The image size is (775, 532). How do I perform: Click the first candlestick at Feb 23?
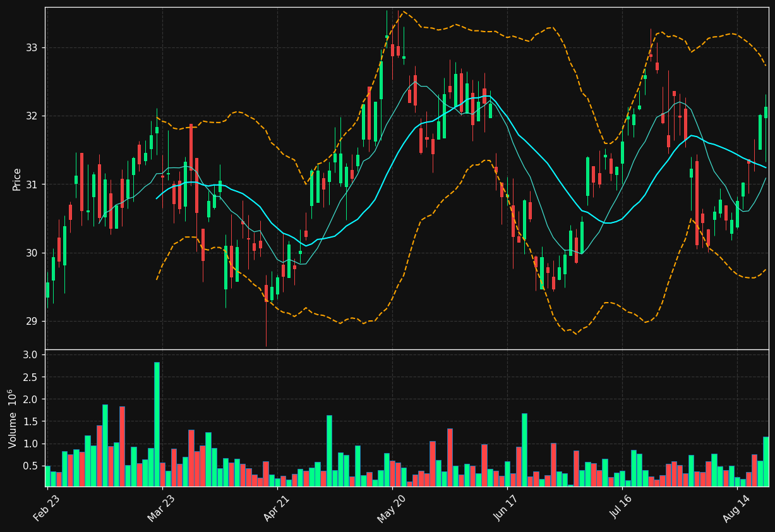click(47, 290)
